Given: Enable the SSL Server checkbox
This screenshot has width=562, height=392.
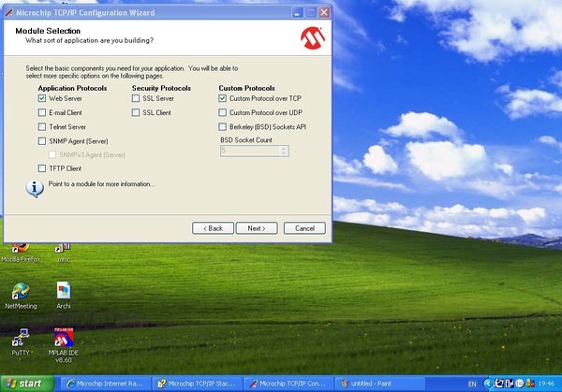Looking at the screenshot, I should coord(136,98).
